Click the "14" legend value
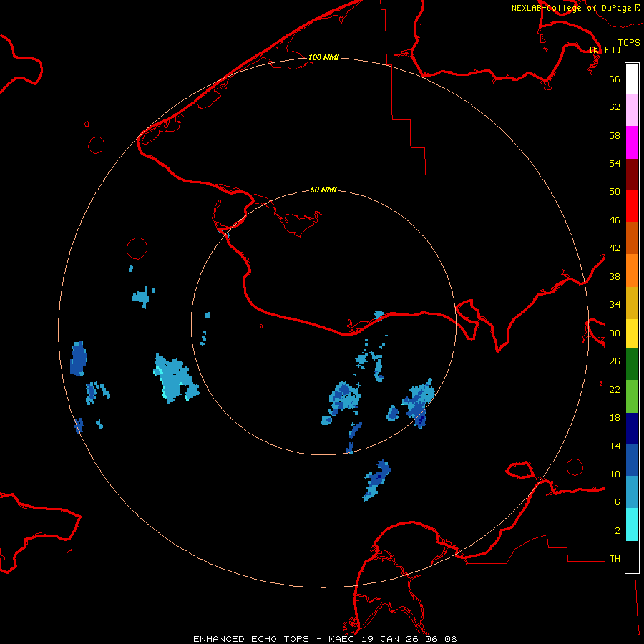Image resolution: width=644 pixels, height=644 pixels. click(615, 446)
